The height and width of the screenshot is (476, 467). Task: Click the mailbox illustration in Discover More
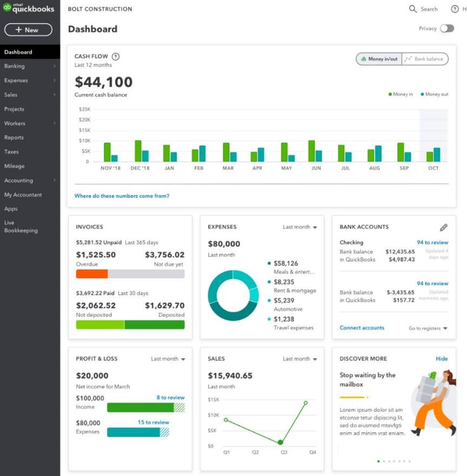coord(433,402)
